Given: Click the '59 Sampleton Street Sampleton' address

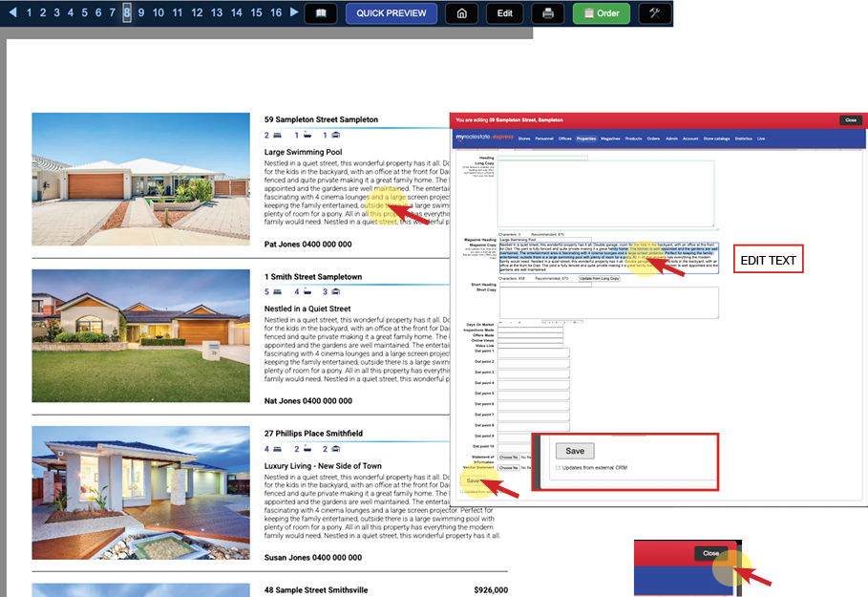Looking at the screenshot, I should tap(321, 119).
